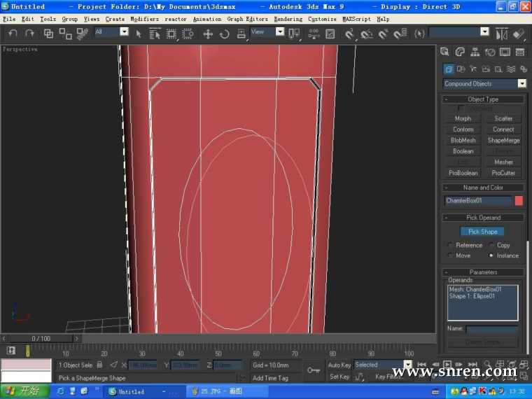Click the ProBoolean button
532x399 pixels.
tap(463, 173)
